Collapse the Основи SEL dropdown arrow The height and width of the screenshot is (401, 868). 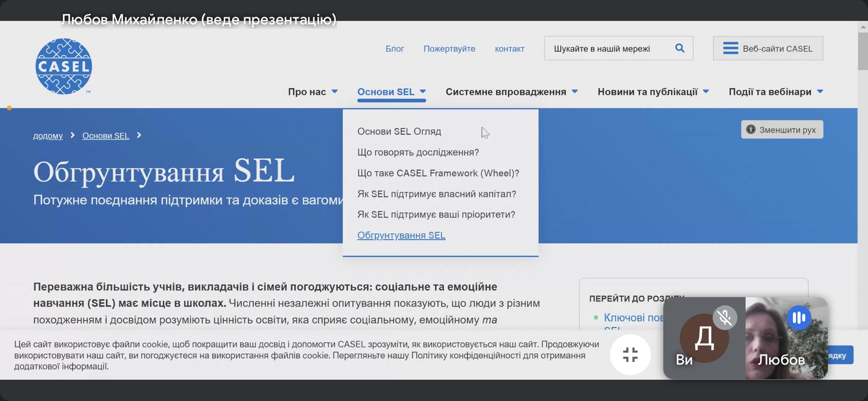click(423, 91)
